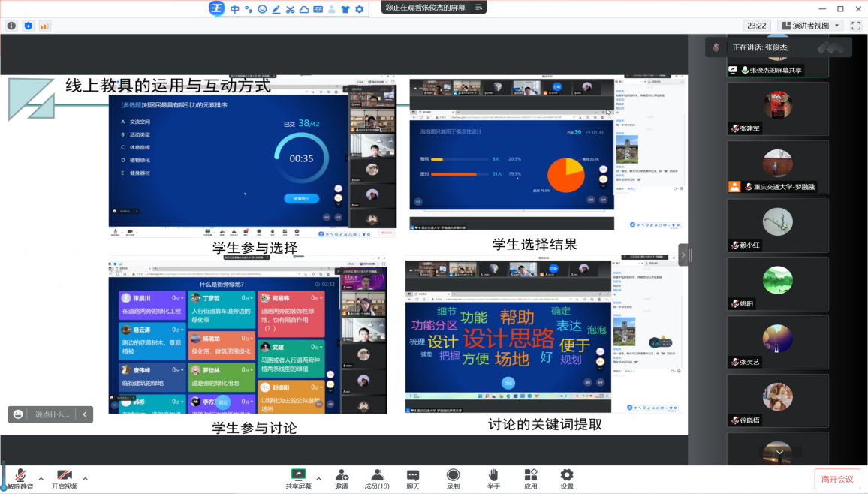868x494 pixels.
Task: Open screen share options chevron next to 共享屏幕
Action: click(x=317, y=480)
